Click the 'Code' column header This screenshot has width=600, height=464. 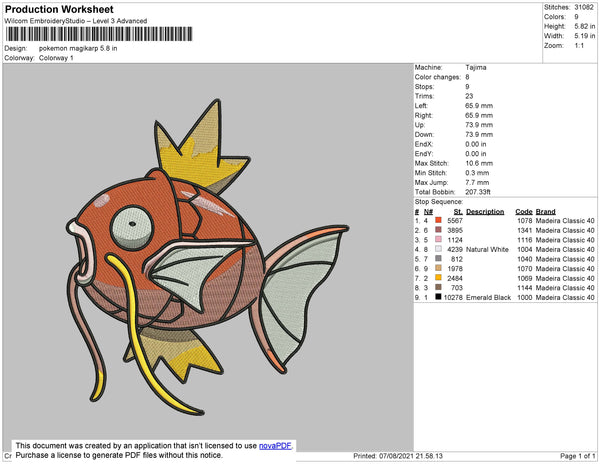(x=523, y=212)
